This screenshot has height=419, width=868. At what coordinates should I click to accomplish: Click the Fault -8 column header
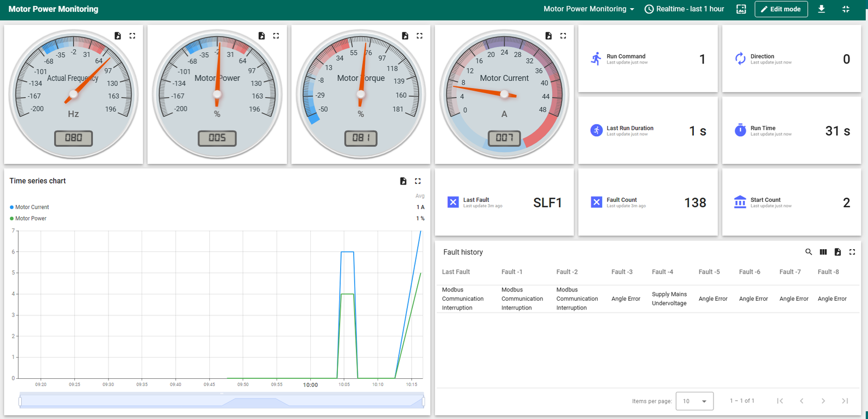(828, 272)
